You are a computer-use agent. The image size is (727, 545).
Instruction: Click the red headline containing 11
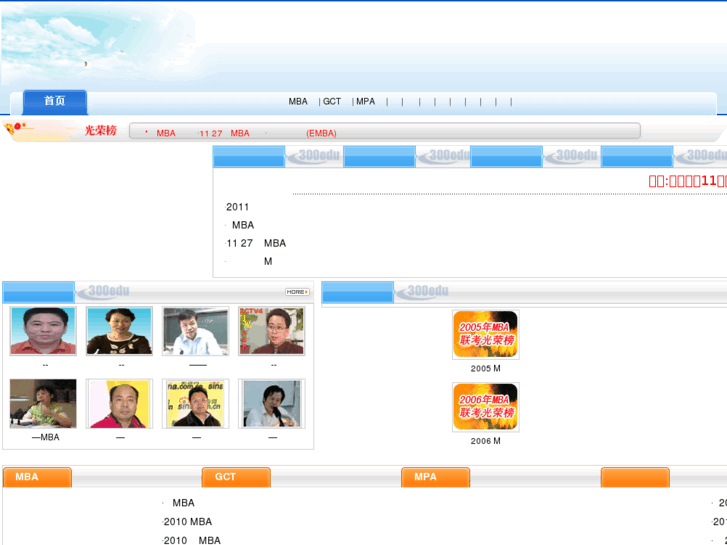687,181
